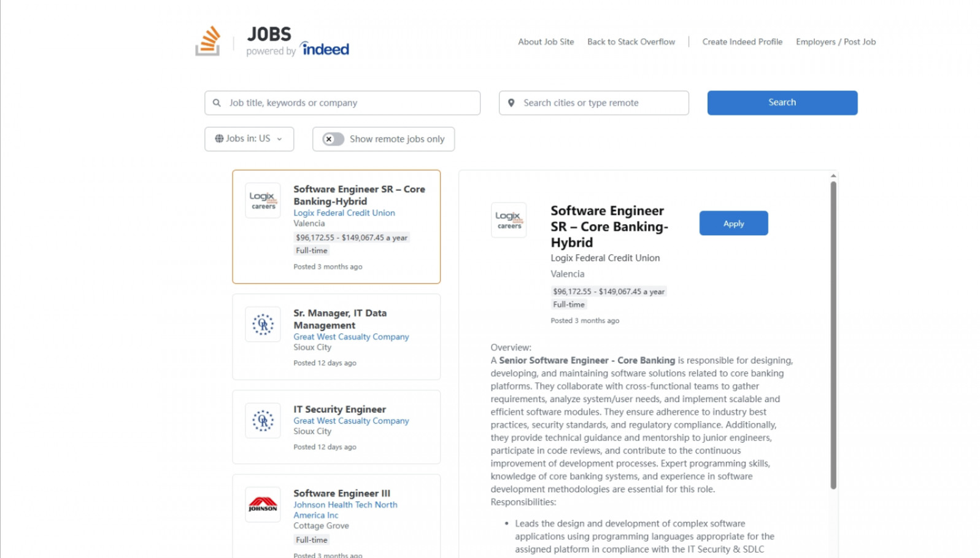
Task: Click Logix careers logo in job detail panel
Action: click(x=509, y=220)
